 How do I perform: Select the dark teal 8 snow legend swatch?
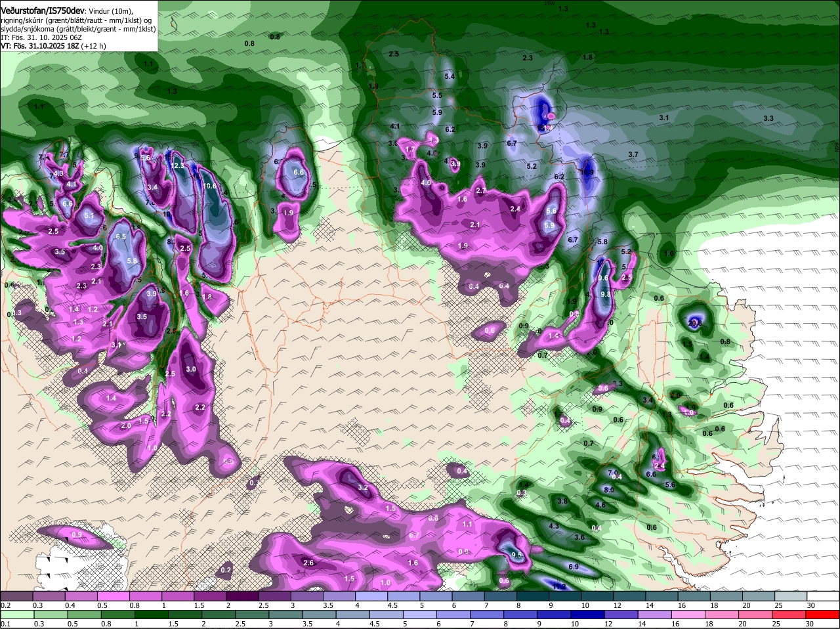pos(533,596)
